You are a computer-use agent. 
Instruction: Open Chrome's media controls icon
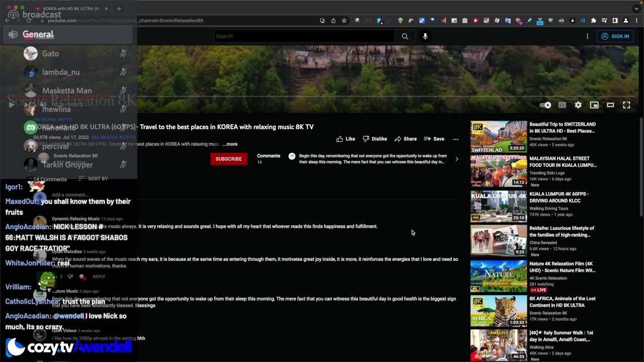(x=604, y=21)
